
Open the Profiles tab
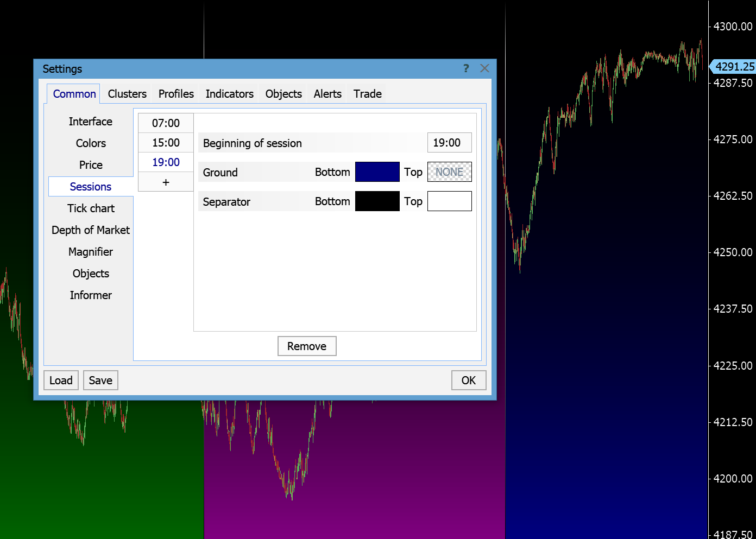pyautogui.click(x=176, y=94)
